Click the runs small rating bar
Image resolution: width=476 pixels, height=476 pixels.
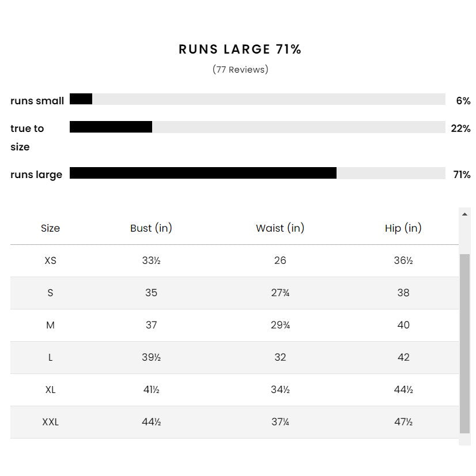(257, 99)
